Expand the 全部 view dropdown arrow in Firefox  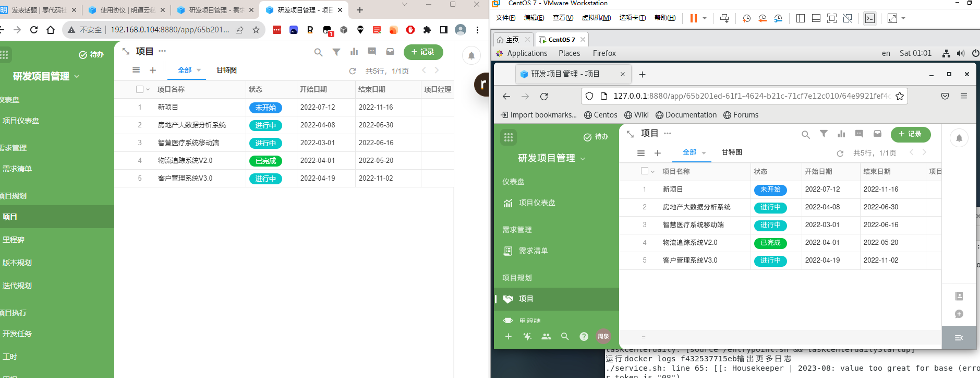tap(704, 153)
